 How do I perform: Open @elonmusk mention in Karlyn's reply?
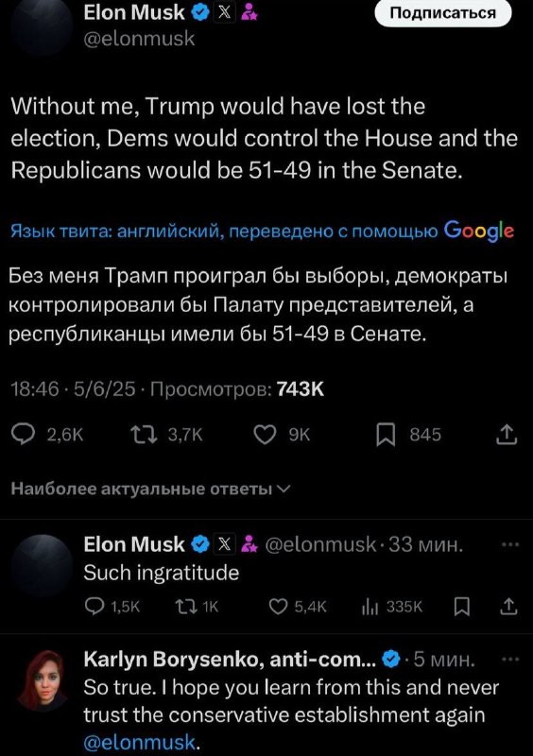pos(140,742)
